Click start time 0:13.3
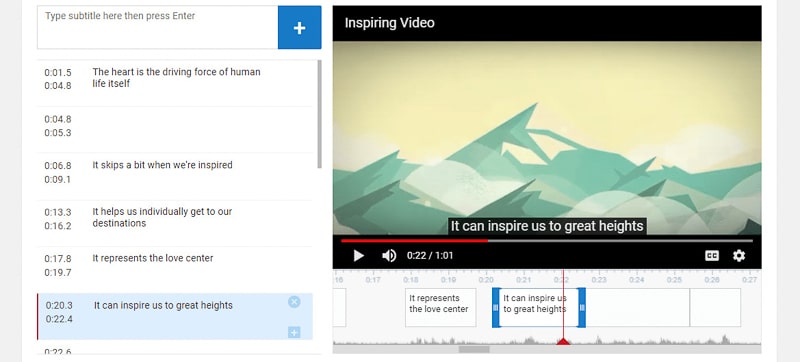This screenshot has height=362, width=800. tap(58, 212)
